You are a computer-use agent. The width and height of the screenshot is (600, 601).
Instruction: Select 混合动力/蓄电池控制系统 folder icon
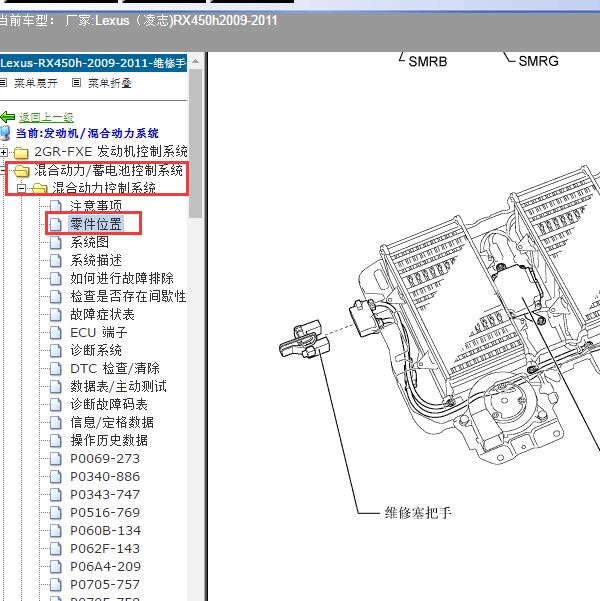point(21,171)
